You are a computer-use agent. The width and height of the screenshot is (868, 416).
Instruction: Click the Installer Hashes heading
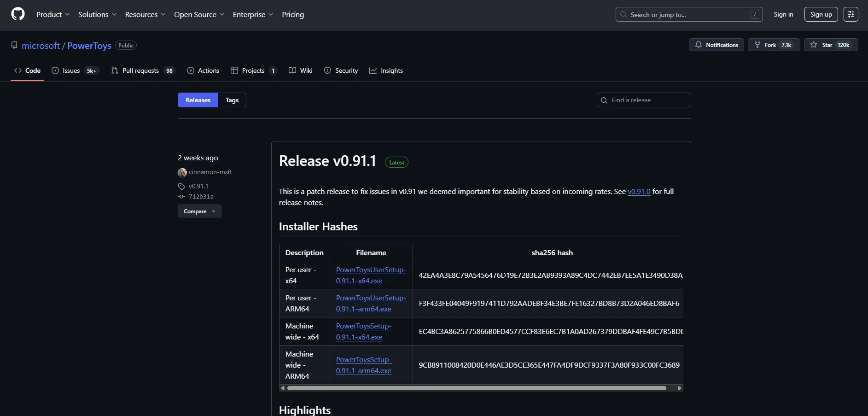tap(318, 227)
